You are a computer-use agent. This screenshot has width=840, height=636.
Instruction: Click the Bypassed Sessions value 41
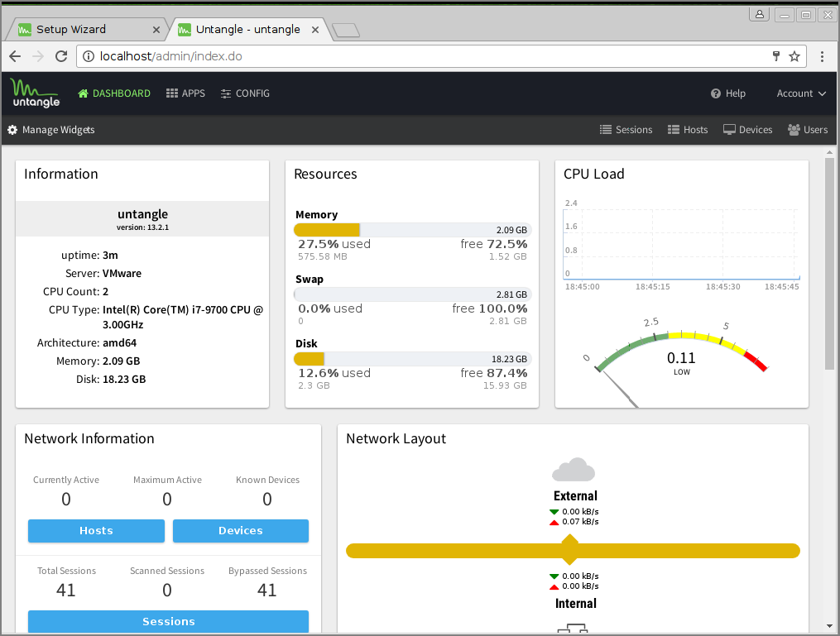click(266, 590)
